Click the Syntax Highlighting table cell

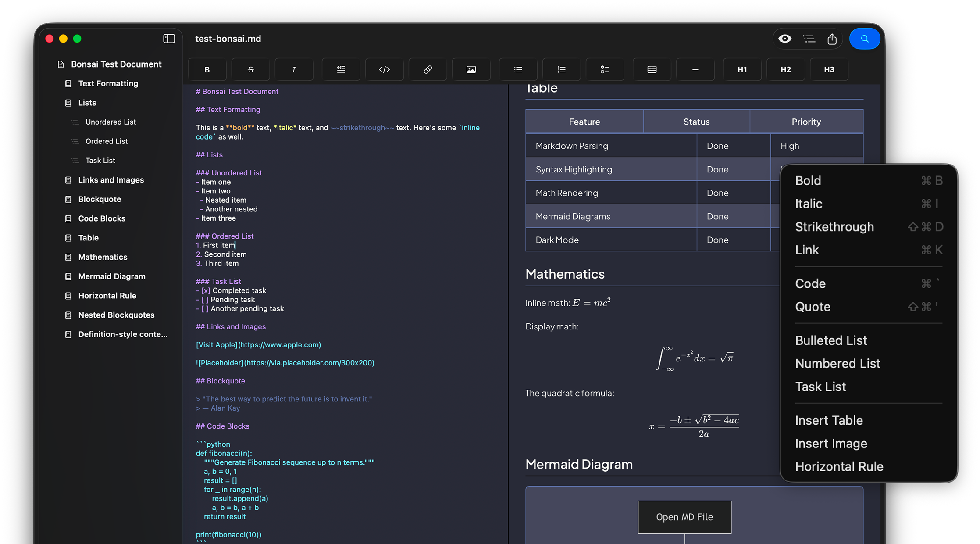pyautogui.click(x=611, y=169)
